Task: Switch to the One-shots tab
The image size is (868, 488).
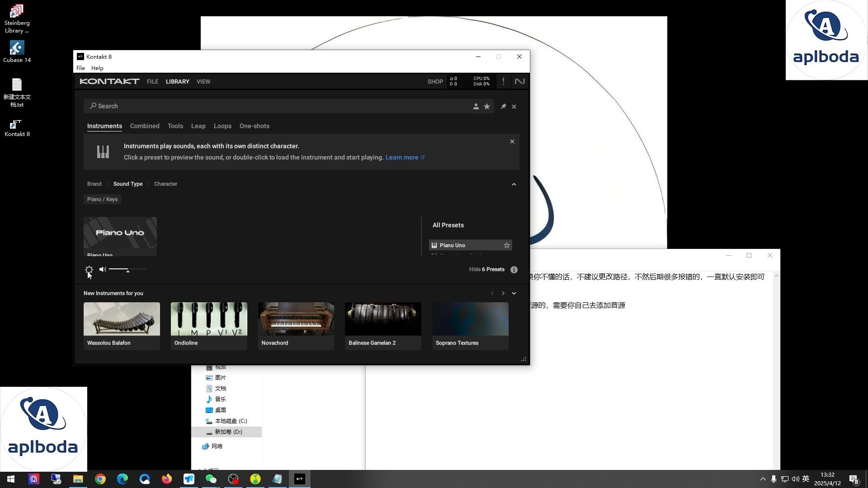Action: click(x=255, y=126)
